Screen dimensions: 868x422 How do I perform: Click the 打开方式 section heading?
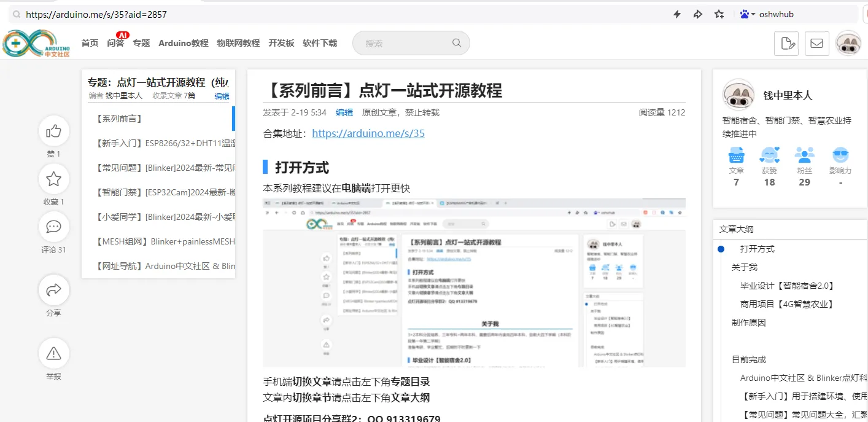pos(302,167)
